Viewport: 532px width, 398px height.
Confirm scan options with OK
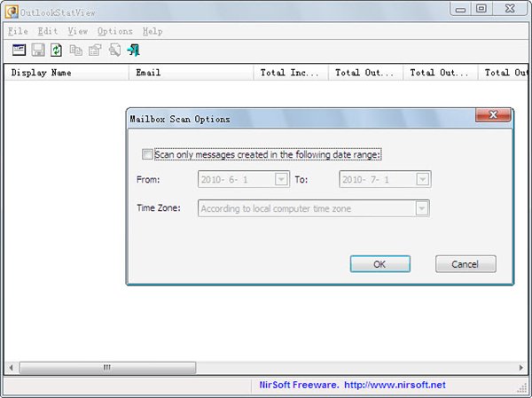click(380, 264)
